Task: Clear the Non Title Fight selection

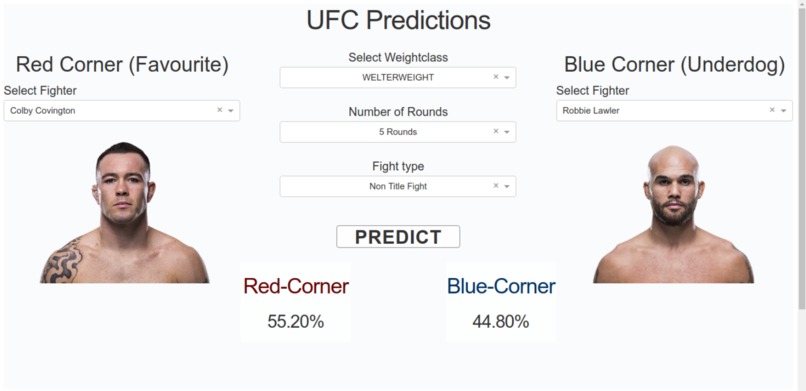Action: 496,186
